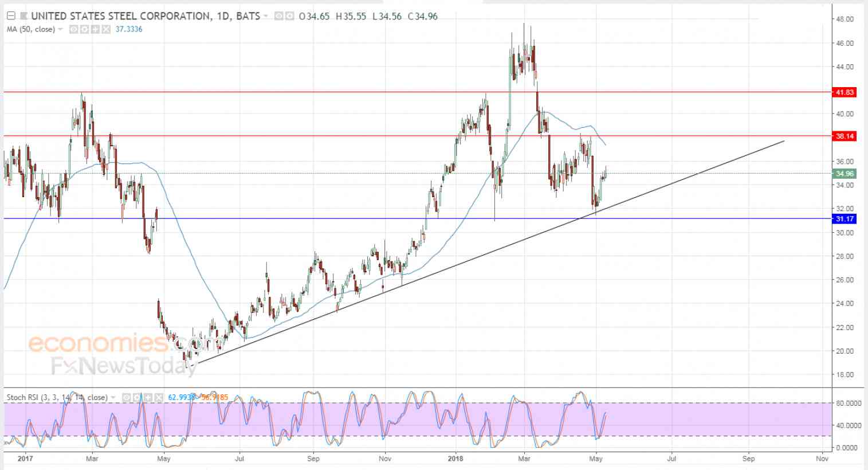Open the Stoch RSI dropdown arrow
Screen dimensions: 868x470
click(x=113, y=397)
